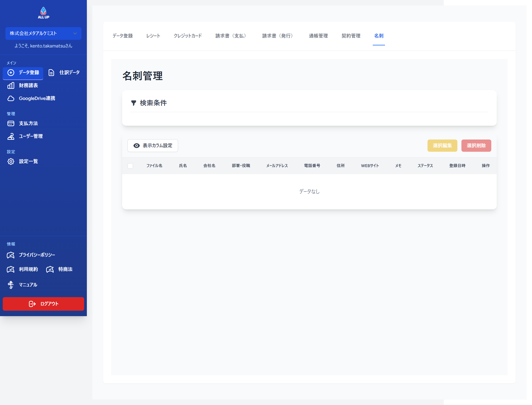
Task: Click the red ログアウト button
Action: pyautogui.click(x=43, y=304)
